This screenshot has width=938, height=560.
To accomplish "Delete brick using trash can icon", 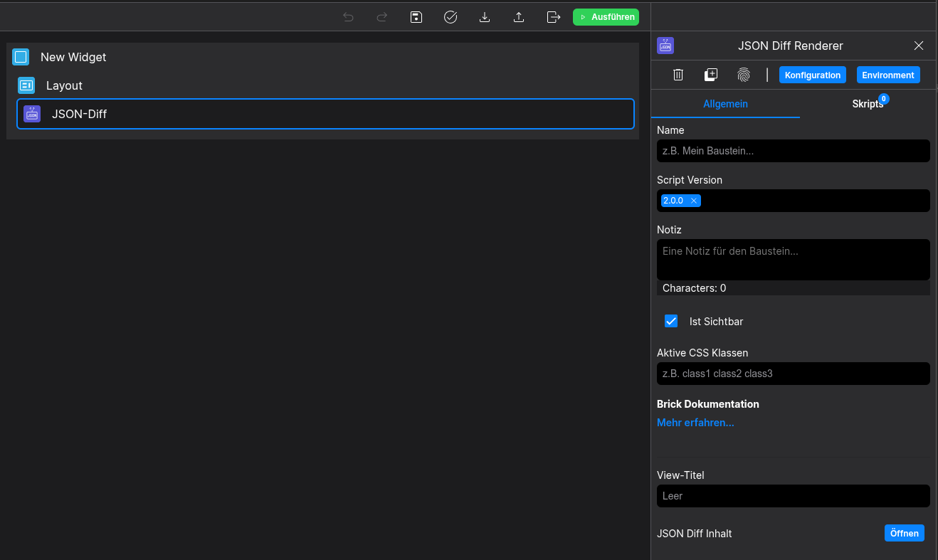I will click(x=678, y=75).
